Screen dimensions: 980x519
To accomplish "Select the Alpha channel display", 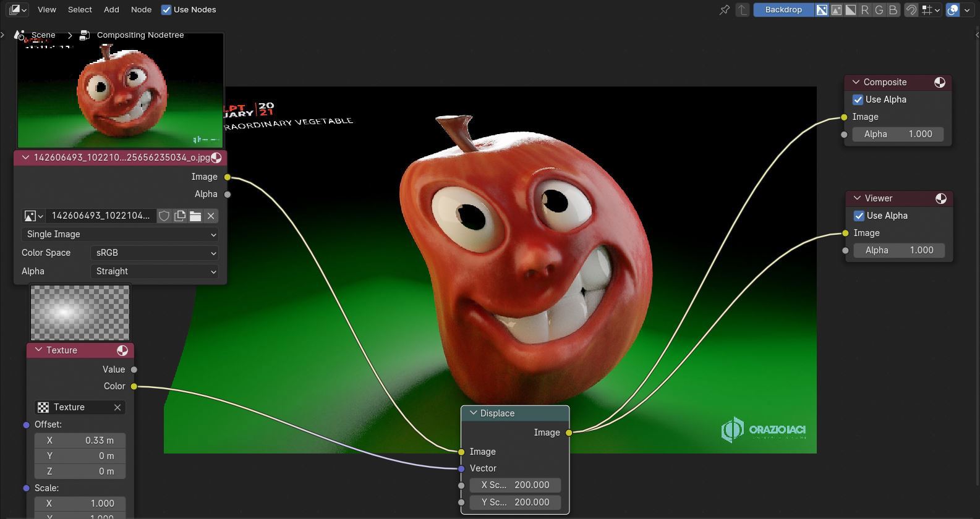I will pyautogui.click(x=850, y=9).
